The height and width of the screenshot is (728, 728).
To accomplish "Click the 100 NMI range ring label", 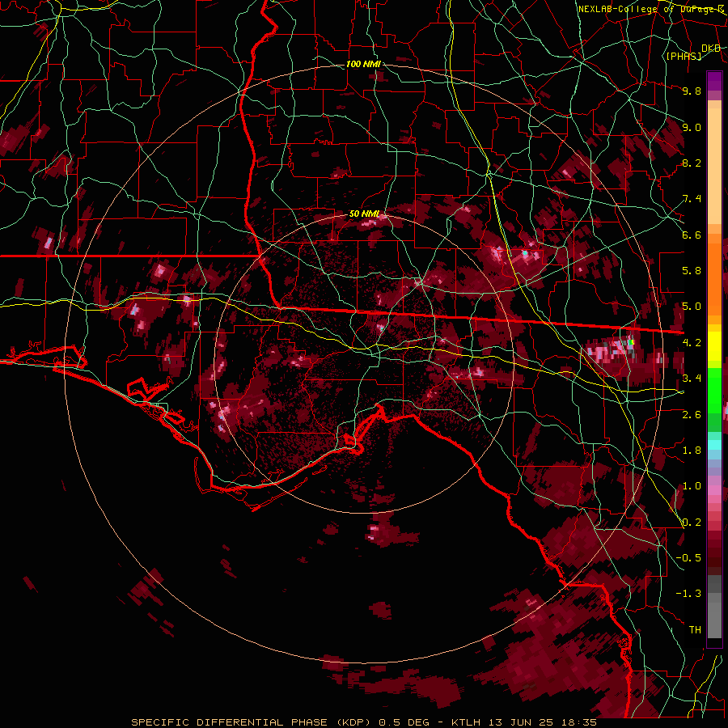I will click(x=363, y=64).
